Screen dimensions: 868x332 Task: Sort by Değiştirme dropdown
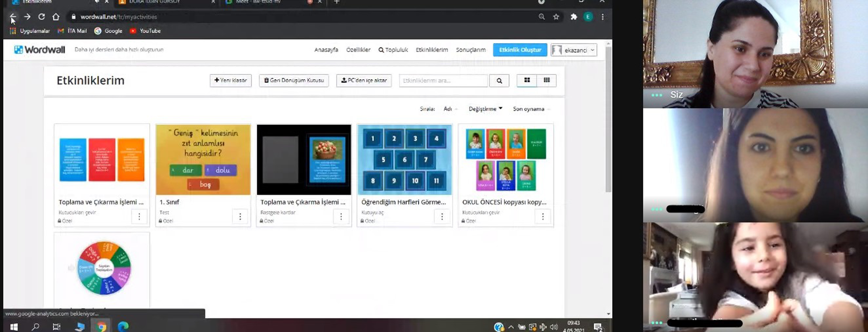tap(485, 109)
